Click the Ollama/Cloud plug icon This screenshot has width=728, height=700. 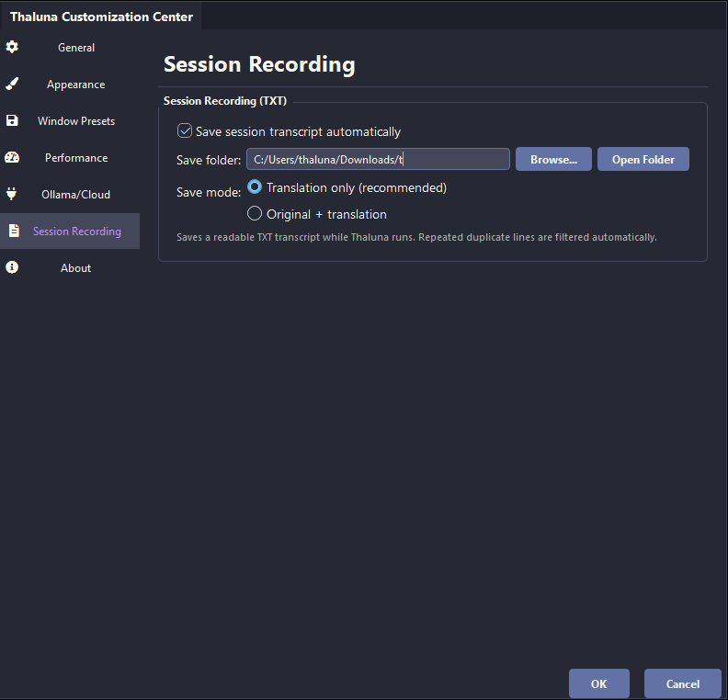[12, 194]
